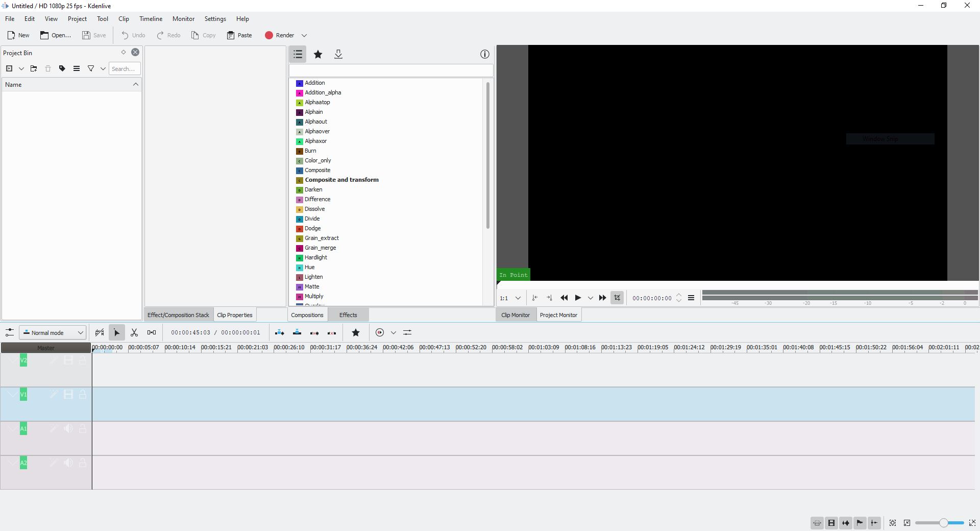Image resolution: width=980 pixels, height=531 pixels.
Task: Open the Timeline menu
Action: pyautogui.click(x=151, y=19)
